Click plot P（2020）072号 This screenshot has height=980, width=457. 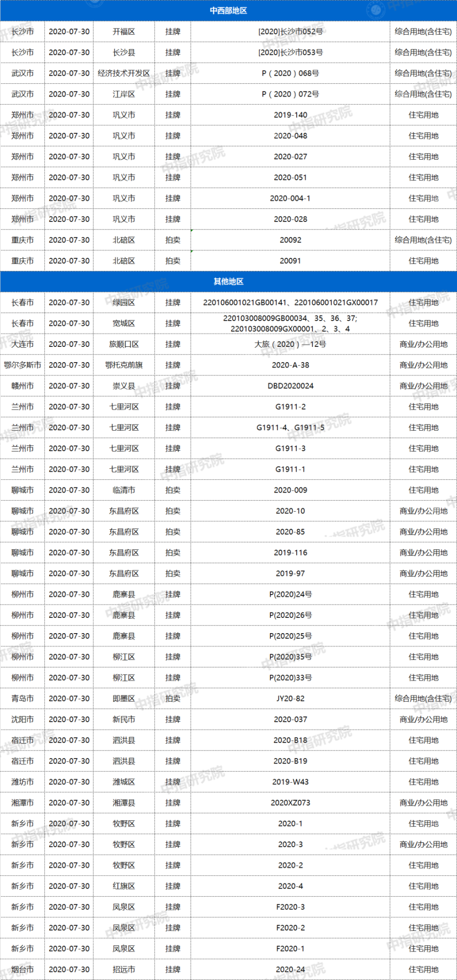tap(290, 94)
